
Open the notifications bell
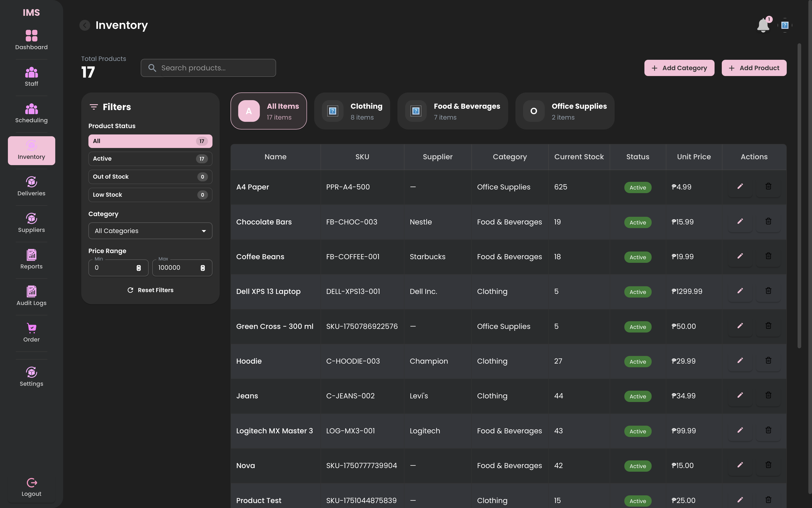pos(763,25)
